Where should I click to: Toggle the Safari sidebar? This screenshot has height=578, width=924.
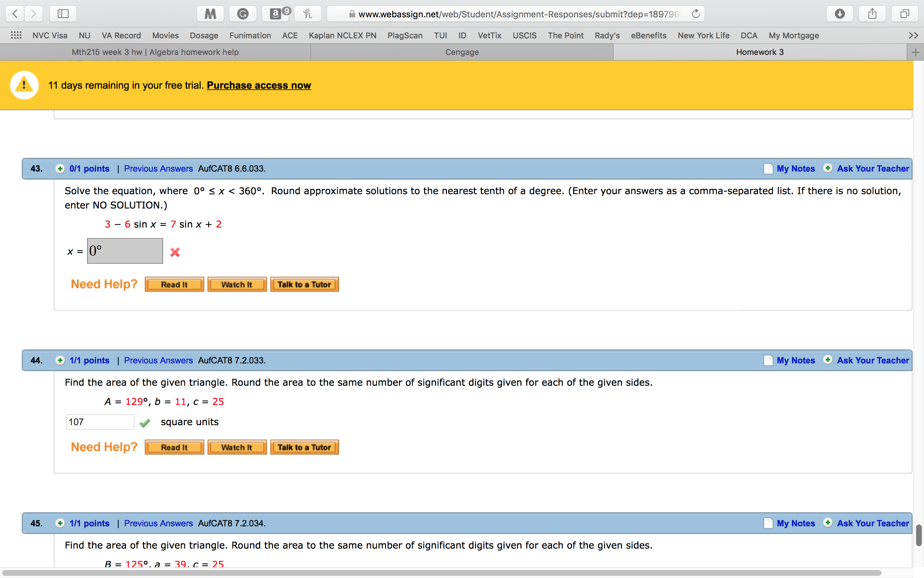click(63, 14)
